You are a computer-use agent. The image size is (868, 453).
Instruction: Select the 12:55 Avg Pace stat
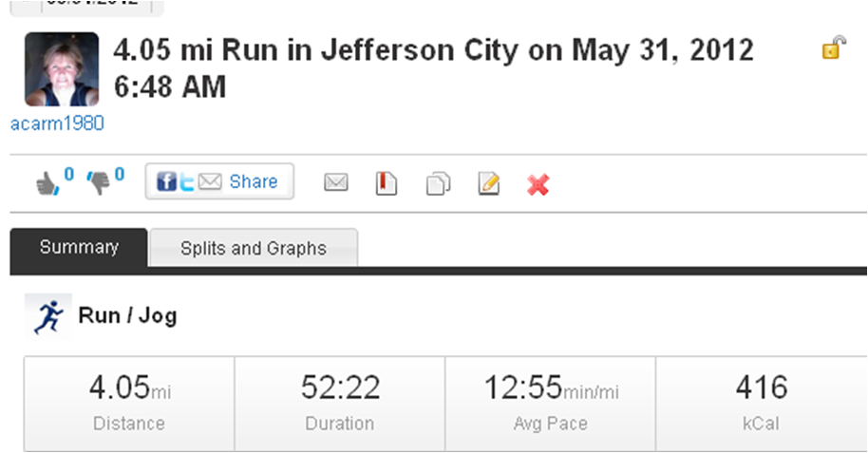click(x=552, y=402)
